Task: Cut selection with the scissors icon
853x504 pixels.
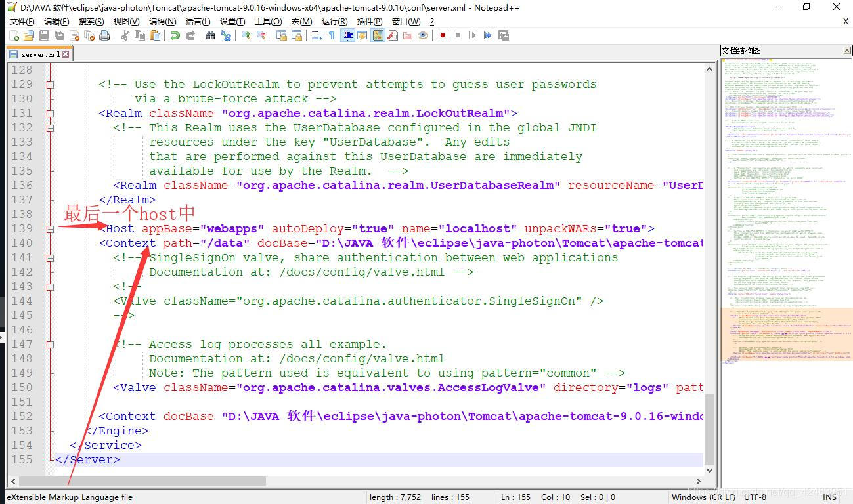Action: (125, 35)
